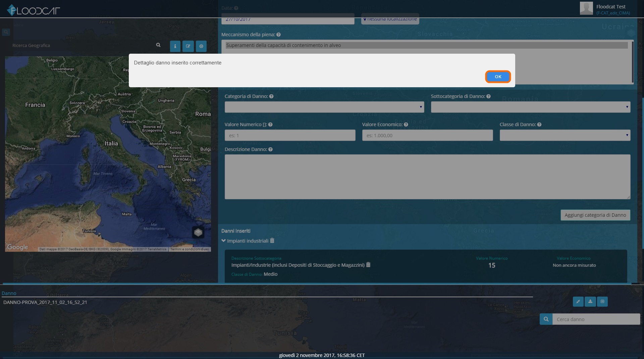644x359 pixels.
Task: Select 'Superamenti della capacità di contenimento in alveo' option
Action: pyautogui.click(x=427, y=45)
